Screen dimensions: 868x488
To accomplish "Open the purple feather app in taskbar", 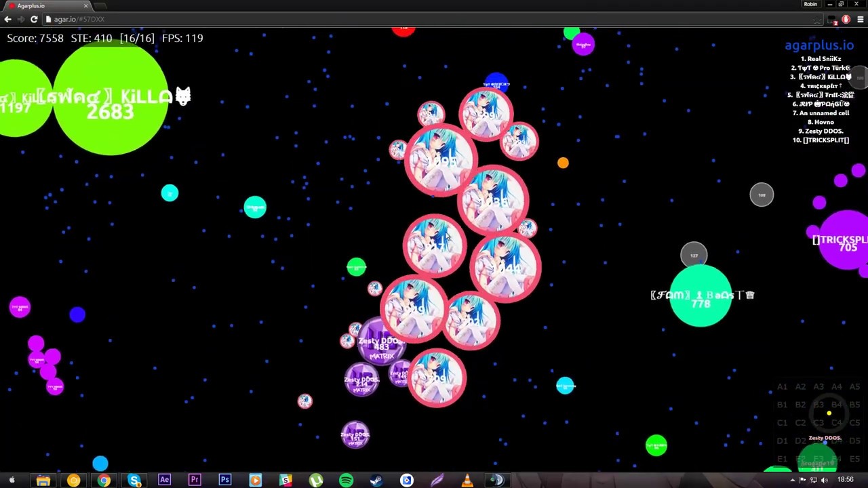I will pos(437,481).
